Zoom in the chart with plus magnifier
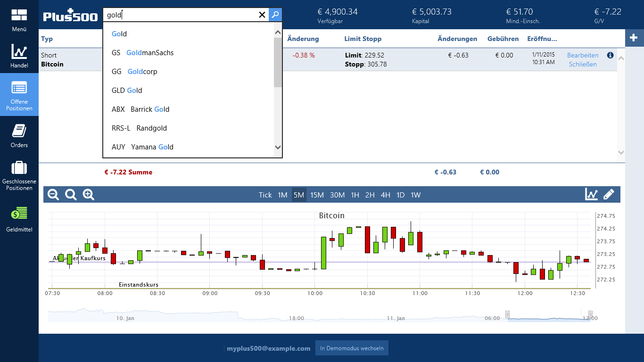This screenshot has width=644, height=362. click(89, 195)
